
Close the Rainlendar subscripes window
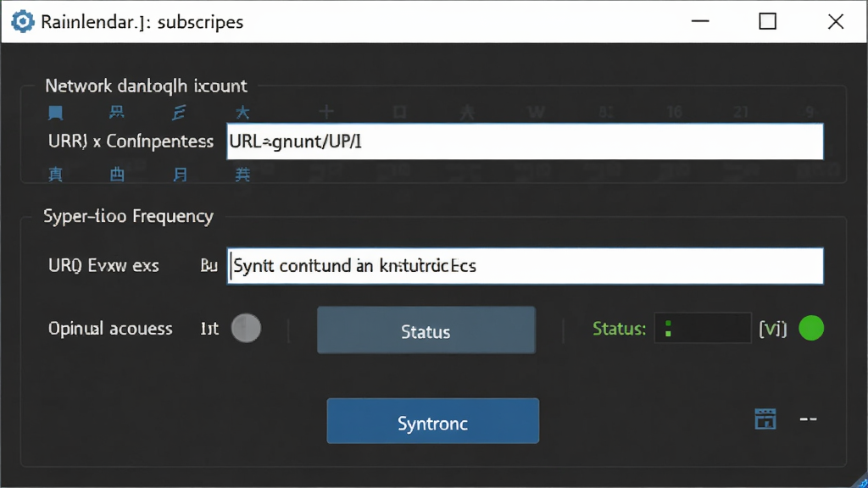pyautogui.click(x=836, y=21)
